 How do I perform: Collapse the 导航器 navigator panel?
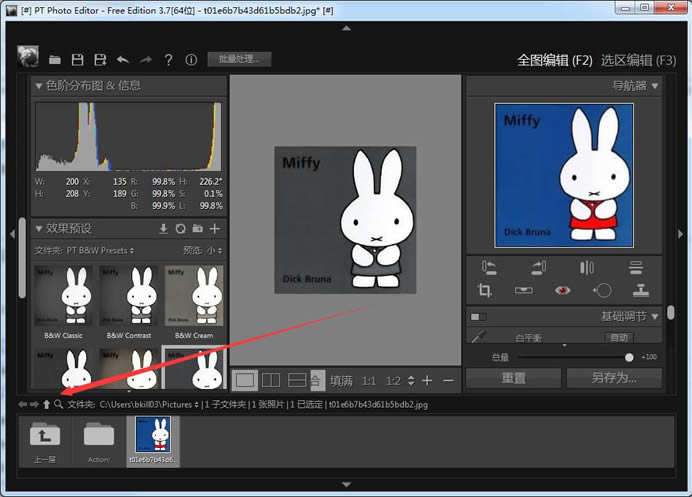click(x=655, y=86)
